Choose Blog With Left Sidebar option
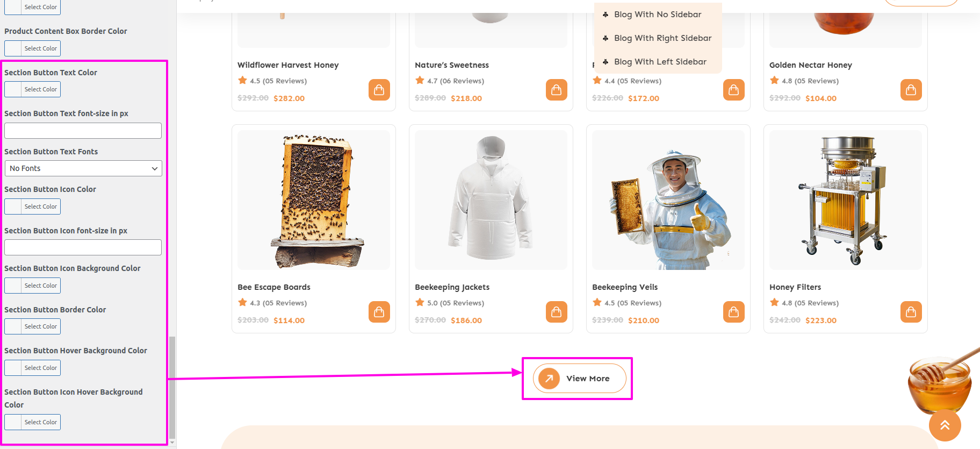Screen dimensions: 980x449 tap(660, 62)
